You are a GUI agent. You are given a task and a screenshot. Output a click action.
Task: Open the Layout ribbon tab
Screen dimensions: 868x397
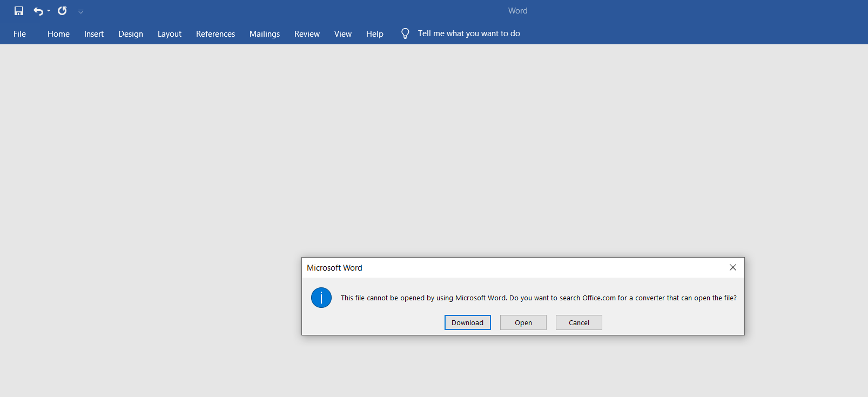[170, 33]
